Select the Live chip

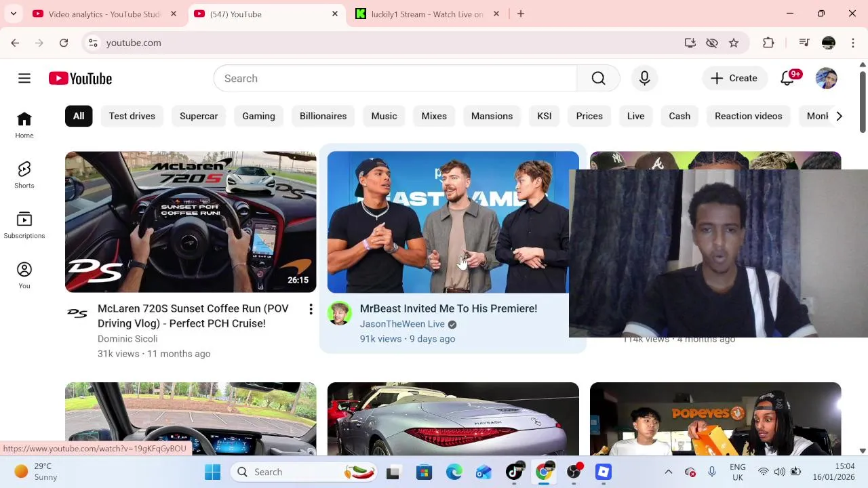pyautogui.click(x=635, y=116)
